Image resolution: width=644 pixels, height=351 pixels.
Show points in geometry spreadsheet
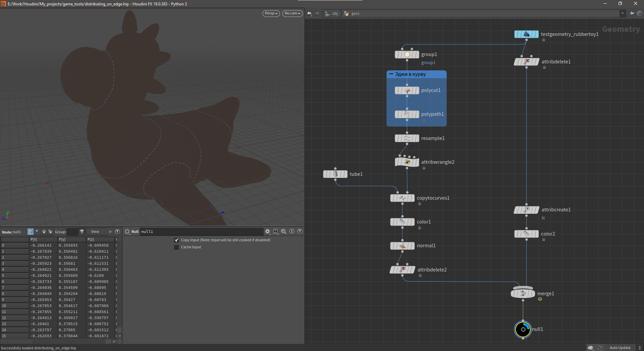click(x=31, y=232)
